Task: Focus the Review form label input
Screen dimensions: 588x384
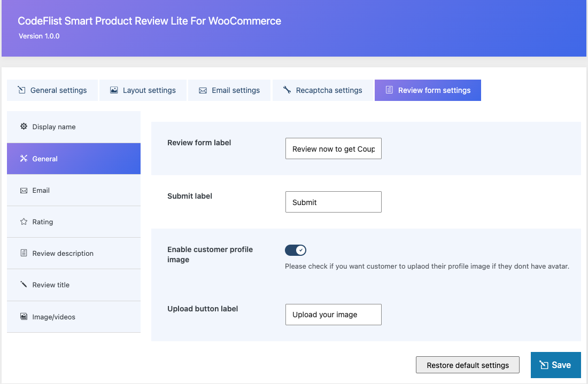Action: click(334, 148)
